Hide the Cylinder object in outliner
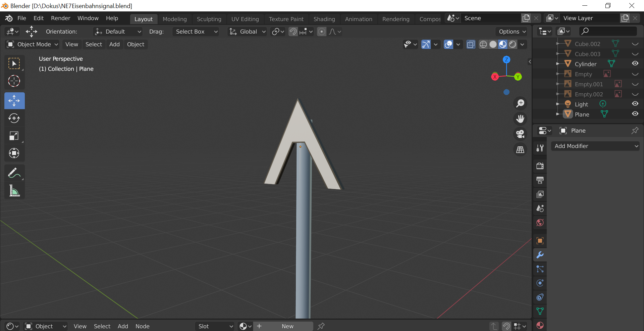 [x=635, y=63]
